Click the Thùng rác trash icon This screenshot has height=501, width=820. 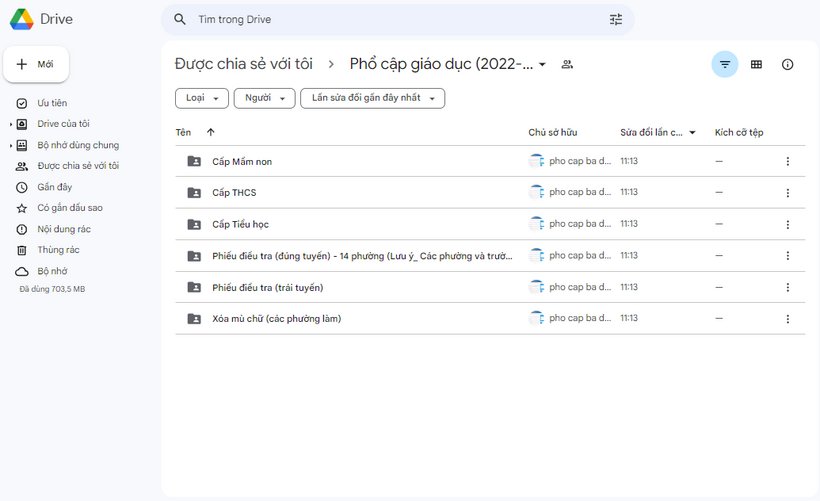(x=21, y=250)
